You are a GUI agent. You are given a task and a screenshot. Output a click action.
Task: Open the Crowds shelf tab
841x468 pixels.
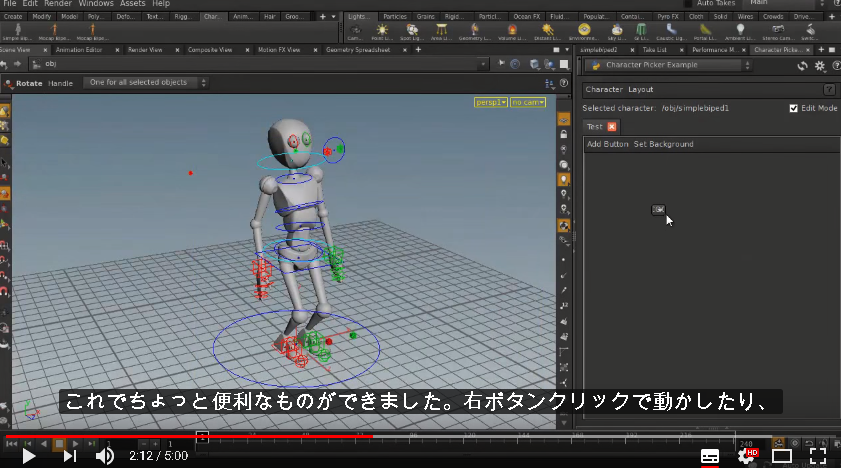pyautogui.click(x=773, y=17)
